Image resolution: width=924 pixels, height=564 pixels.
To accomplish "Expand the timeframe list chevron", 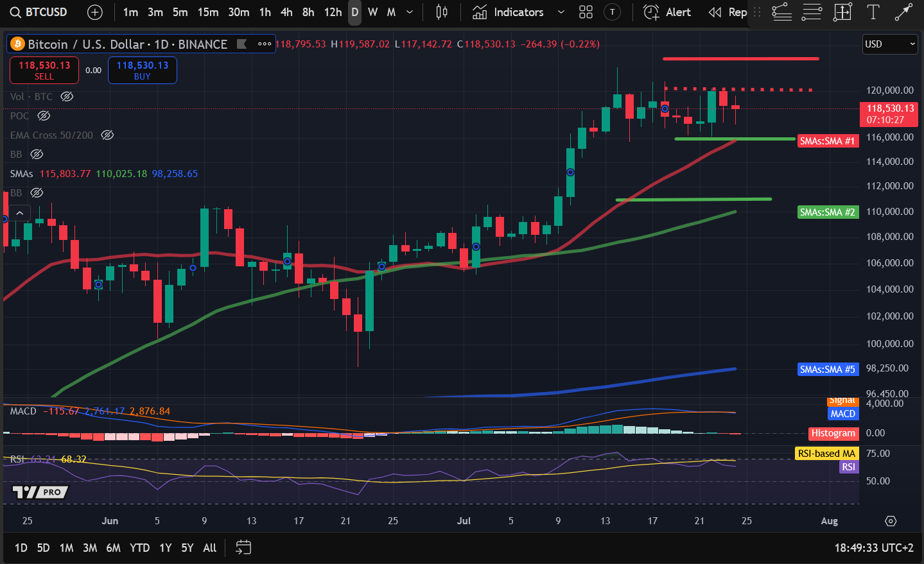I will click(410, 12).
